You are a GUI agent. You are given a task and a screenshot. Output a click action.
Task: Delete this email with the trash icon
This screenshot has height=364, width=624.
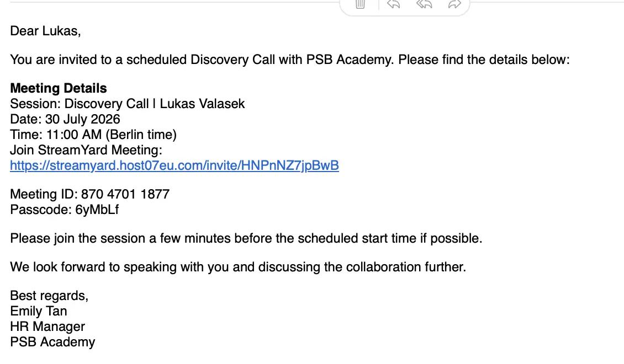[x=360, y=4]
